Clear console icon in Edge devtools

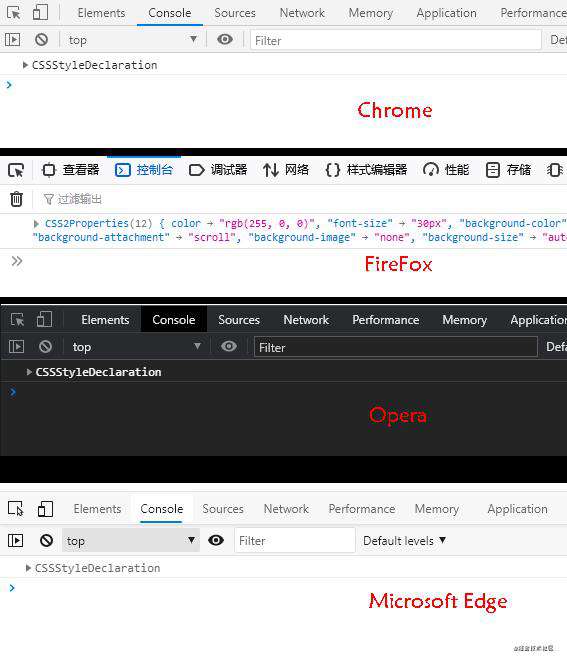click(x=47, y=540)
